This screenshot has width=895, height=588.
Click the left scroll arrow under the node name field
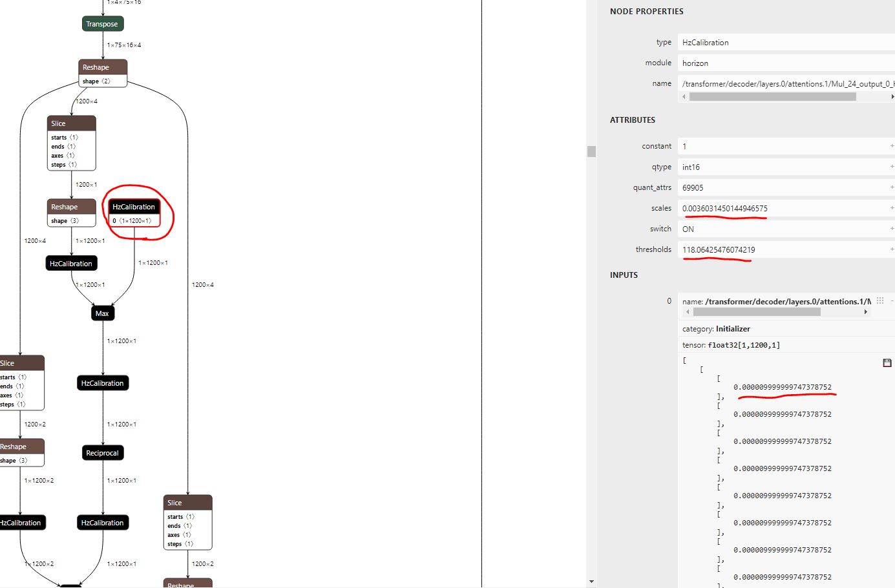[684, 97]
